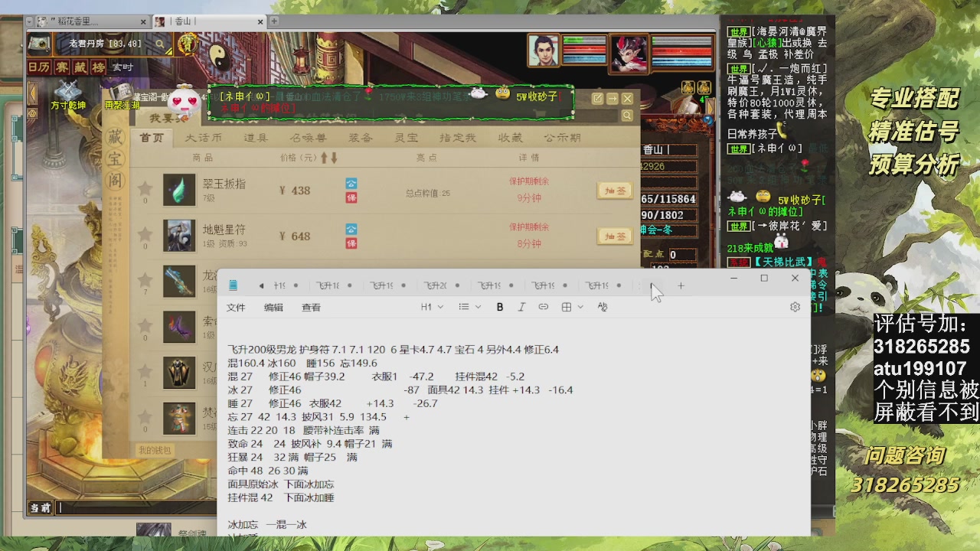Star the listing that has 7 favorites
Screen dimensions: 980x551
(145, 279)
